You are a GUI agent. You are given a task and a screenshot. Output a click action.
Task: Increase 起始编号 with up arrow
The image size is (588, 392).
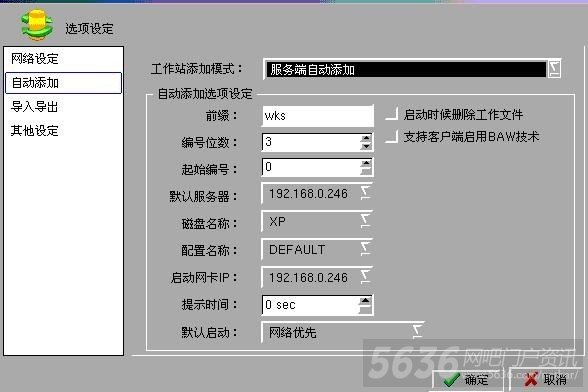[x=366, y=163]
